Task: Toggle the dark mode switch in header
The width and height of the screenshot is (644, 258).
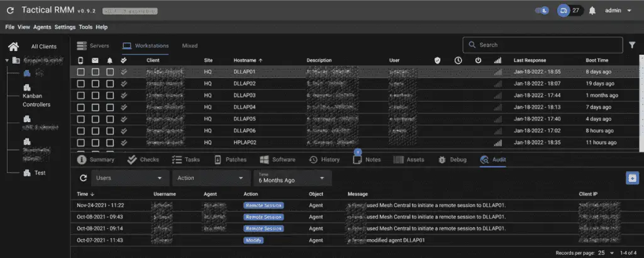Action: 541,11
